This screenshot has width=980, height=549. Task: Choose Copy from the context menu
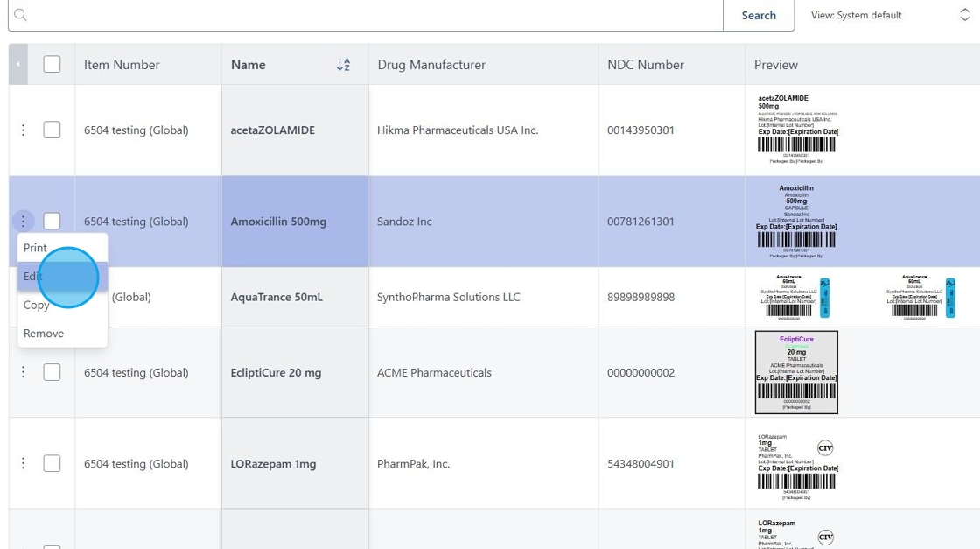coord(62,305)
